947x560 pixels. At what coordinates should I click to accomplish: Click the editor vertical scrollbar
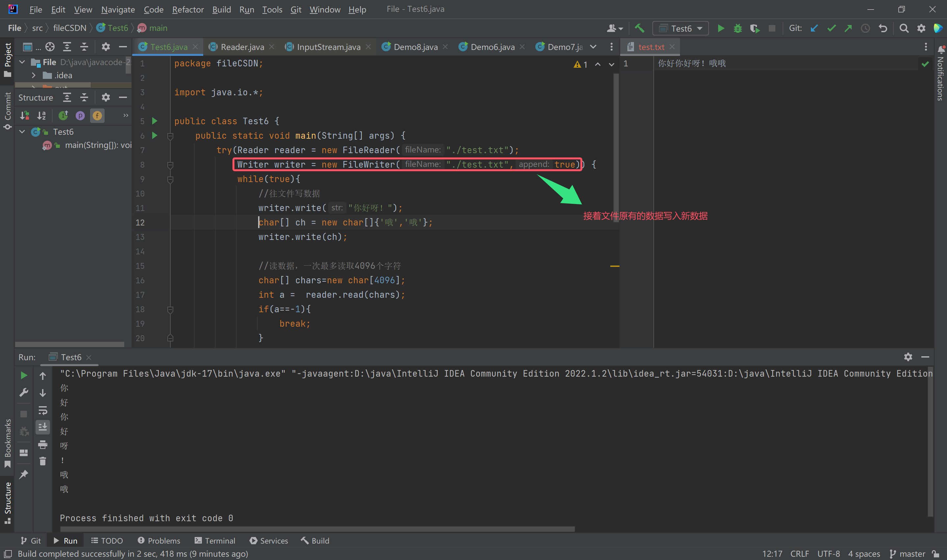tap(616, 147)
